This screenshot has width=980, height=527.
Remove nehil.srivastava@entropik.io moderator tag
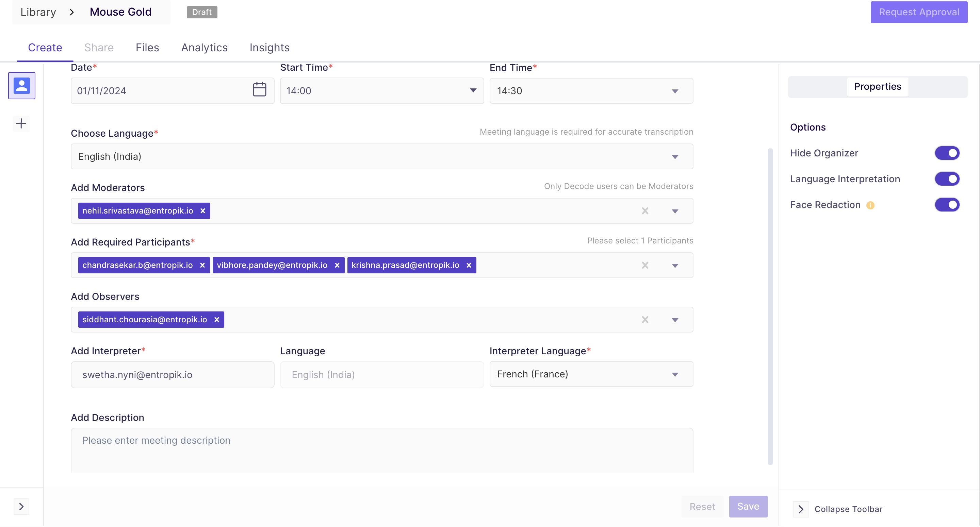203,211
